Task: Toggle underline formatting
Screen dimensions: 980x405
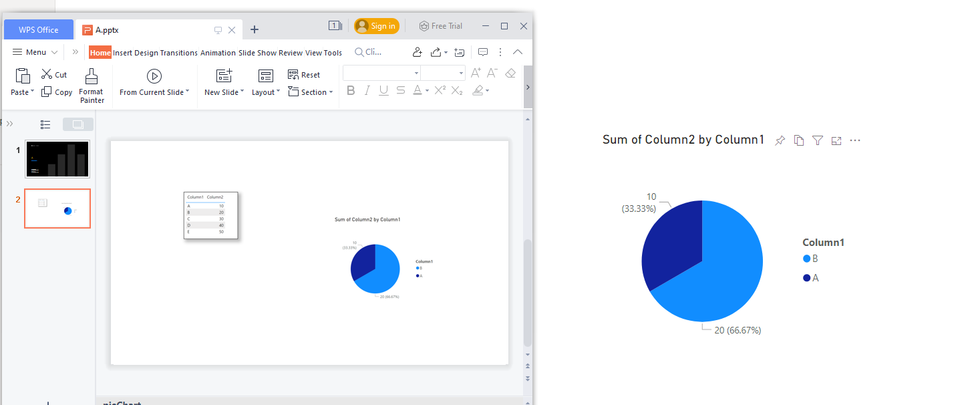Action: click(x=383, y=90)
